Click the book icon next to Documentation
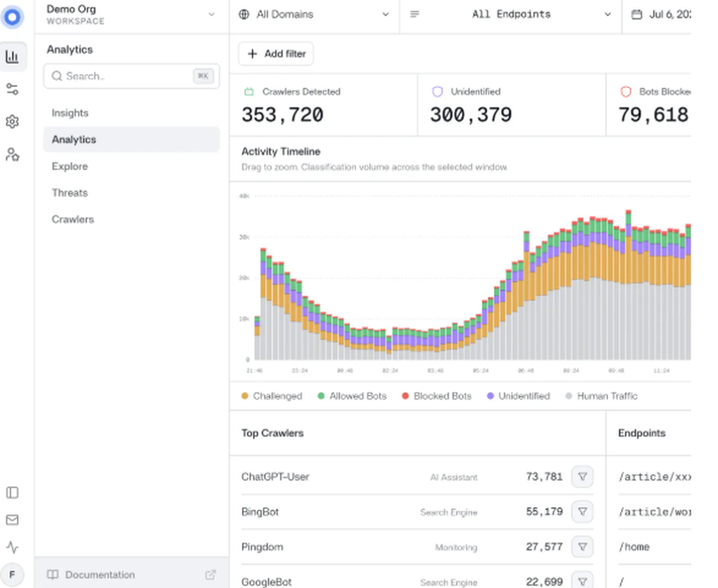 point(52,574)
